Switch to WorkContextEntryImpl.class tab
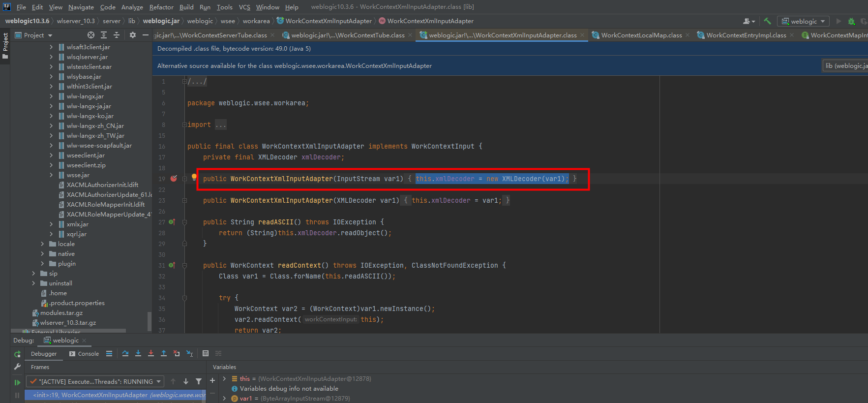This screenshot has height=403, width=868. click(746, 35)
